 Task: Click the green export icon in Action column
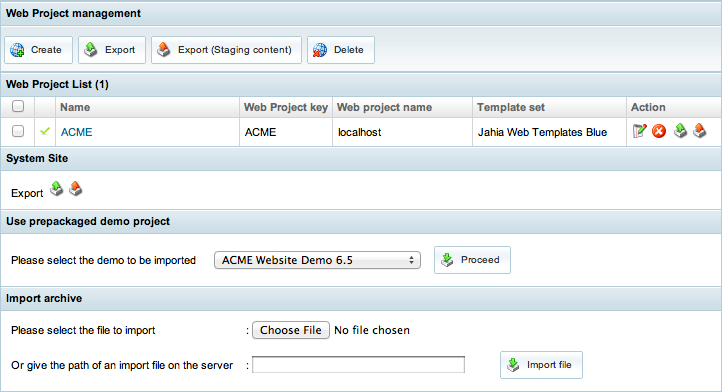point(680,131)
